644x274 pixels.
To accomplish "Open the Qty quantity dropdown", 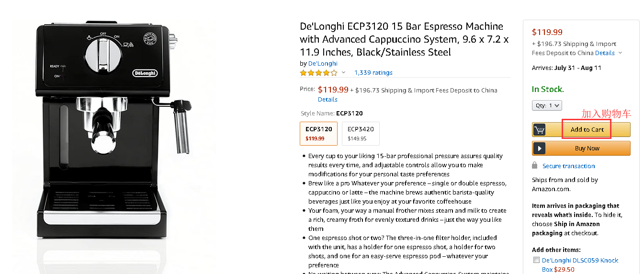I will [x=547, y=105].
